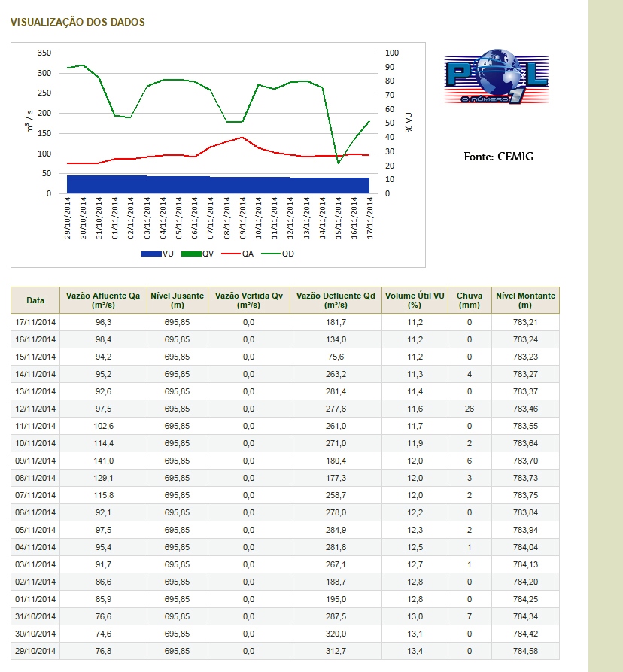This screenshot has height=672, width=623.
Task: Click the blue VU legend swatch
Action: 151,254
